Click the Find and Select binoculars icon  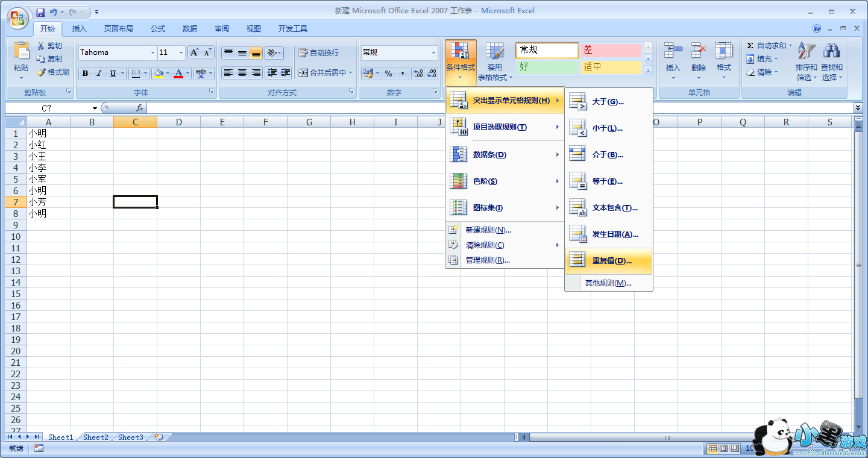(x=832, y=52)
